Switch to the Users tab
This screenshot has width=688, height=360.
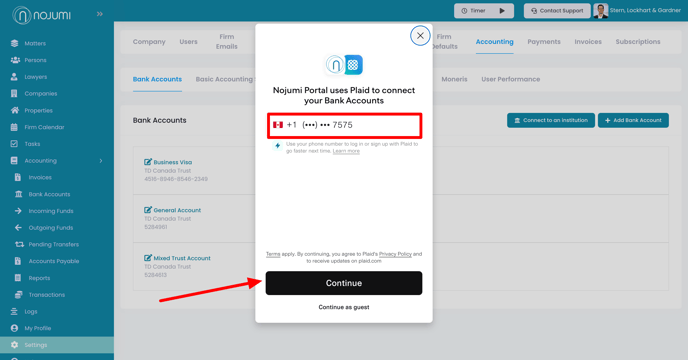(188, 42)
